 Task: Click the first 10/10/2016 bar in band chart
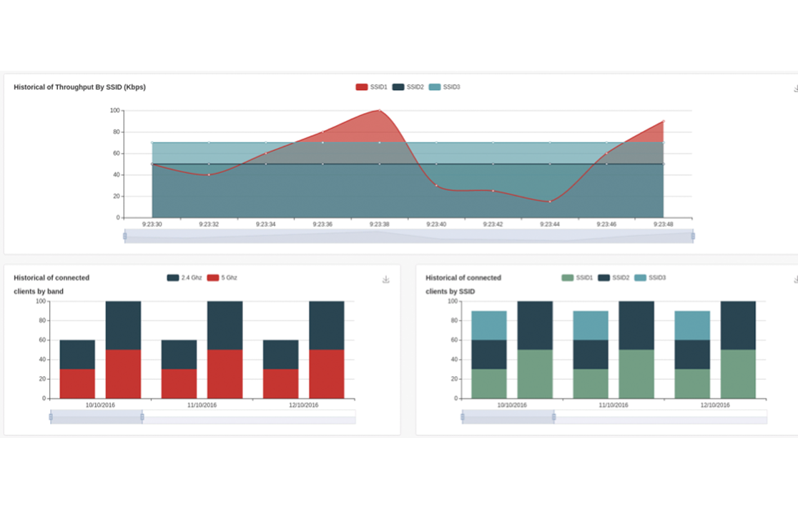coord(77,370)
